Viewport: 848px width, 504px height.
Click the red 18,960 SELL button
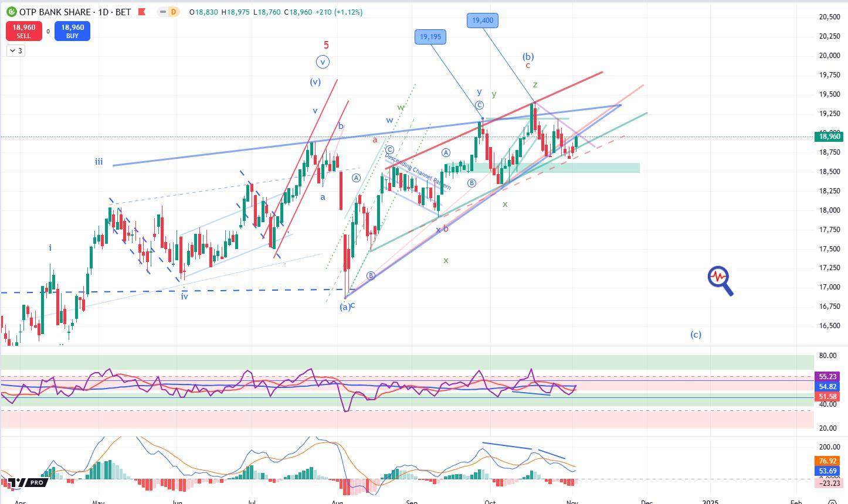click(24, 31)
